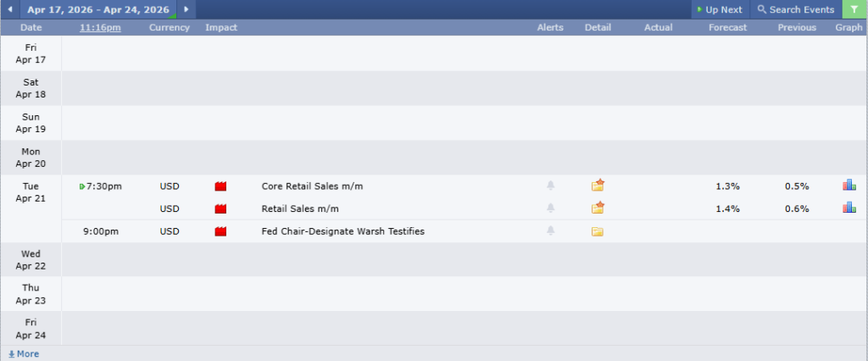This screenshot has width=868, height=361.
Task: Click the 11:16pm time zone link
Action: click(100, 28)
